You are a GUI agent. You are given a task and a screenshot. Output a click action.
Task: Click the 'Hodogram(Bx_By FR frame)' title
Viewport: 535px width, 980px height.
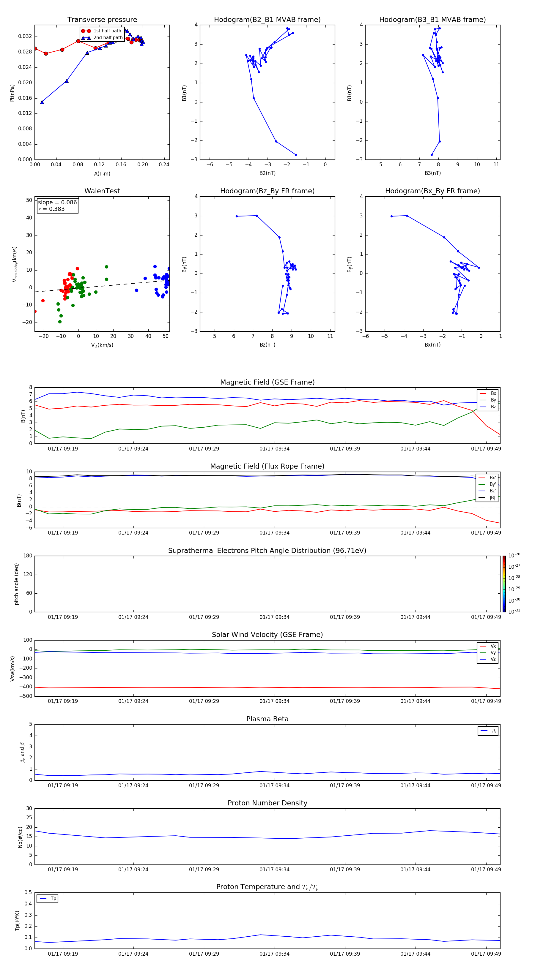pos(432,191)
